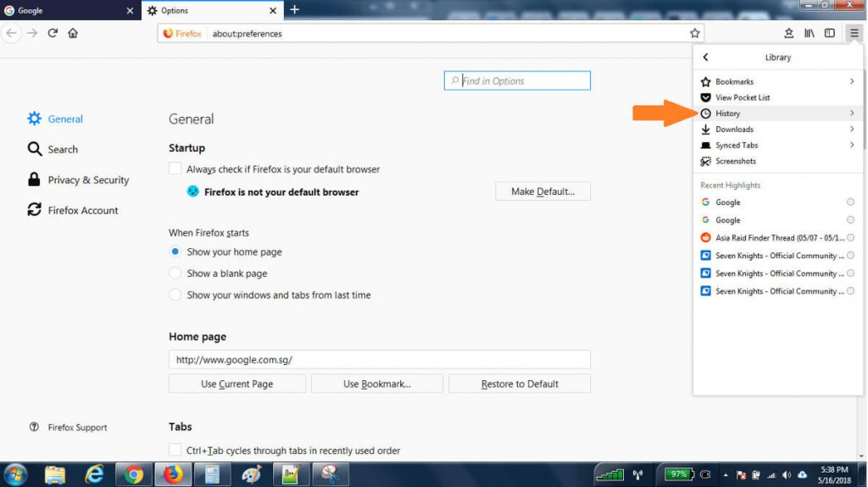Open the taskbar clock showing 5:38 PM
This screenshot has height=487, width=868.
point(834,475)
